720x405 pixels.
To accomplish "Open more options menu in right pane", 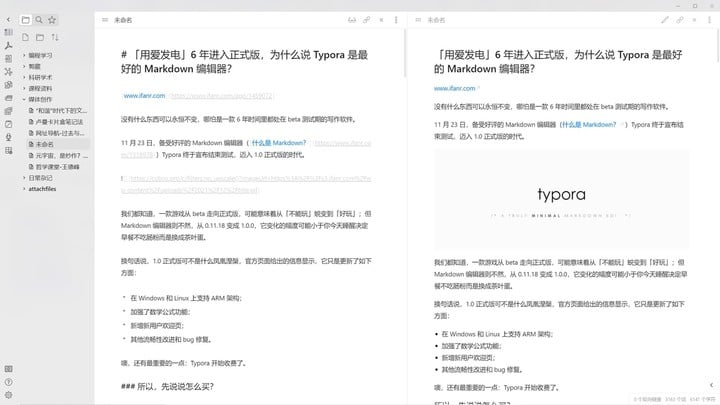I will pos(709,20).
